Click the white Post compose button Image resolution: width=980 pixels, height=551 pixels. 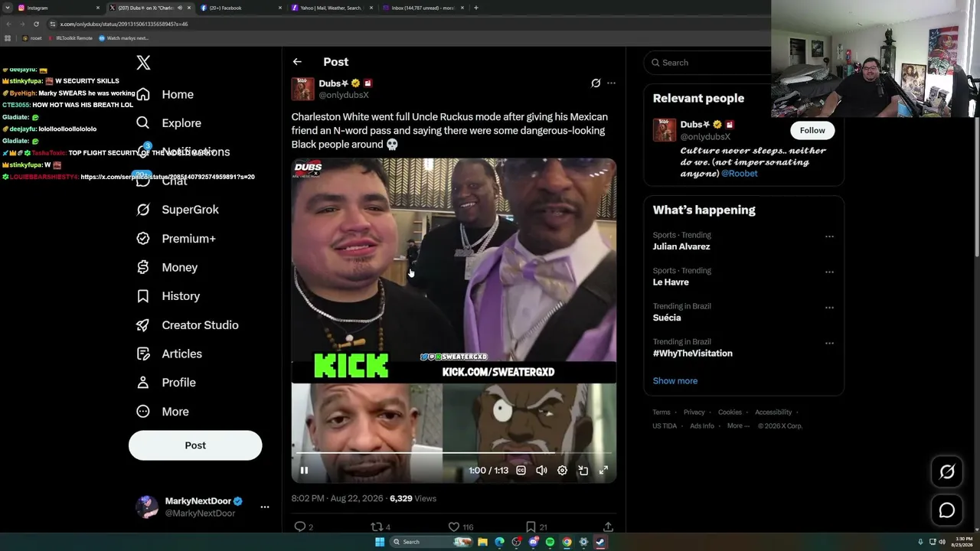click(195, 445)
